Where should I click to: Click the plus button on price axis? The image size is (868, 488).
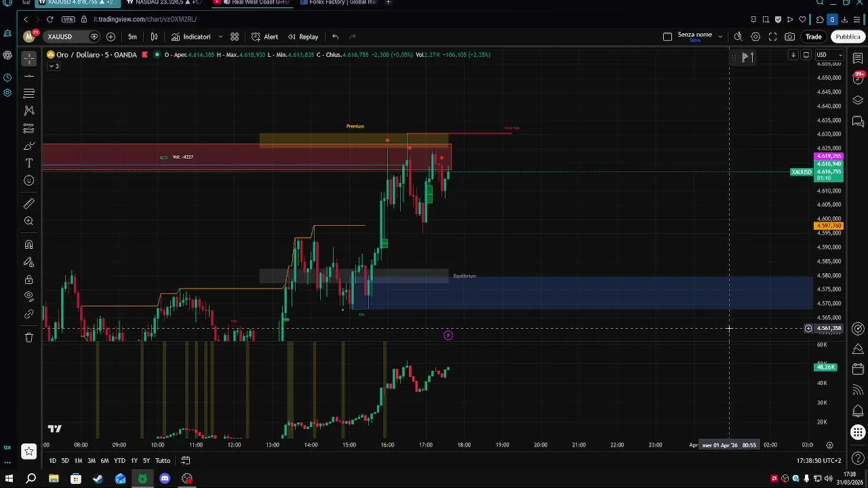pos(808,329)
